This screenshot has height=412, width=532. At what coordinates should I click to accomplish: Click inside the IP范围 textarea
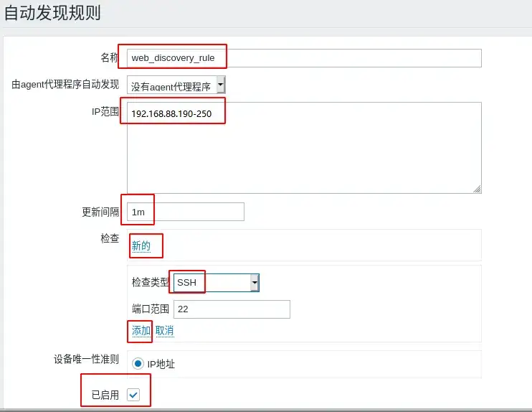coord(304,148)
